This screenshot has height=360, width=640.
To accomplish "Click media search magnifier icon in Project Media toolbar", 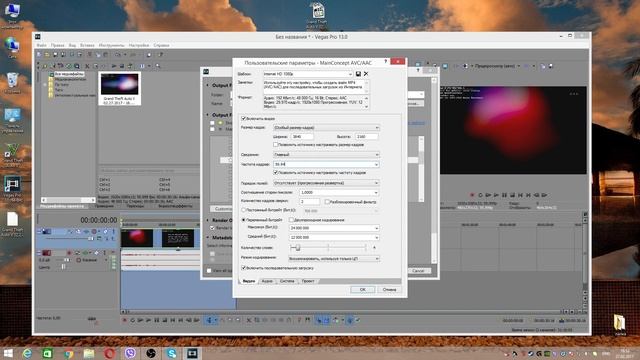I will [x=158, y=66].
